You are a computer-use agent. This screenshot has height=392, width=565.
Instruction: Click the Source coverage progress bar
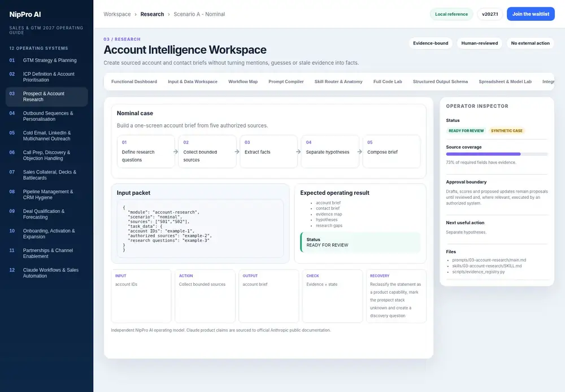[497, 154]
